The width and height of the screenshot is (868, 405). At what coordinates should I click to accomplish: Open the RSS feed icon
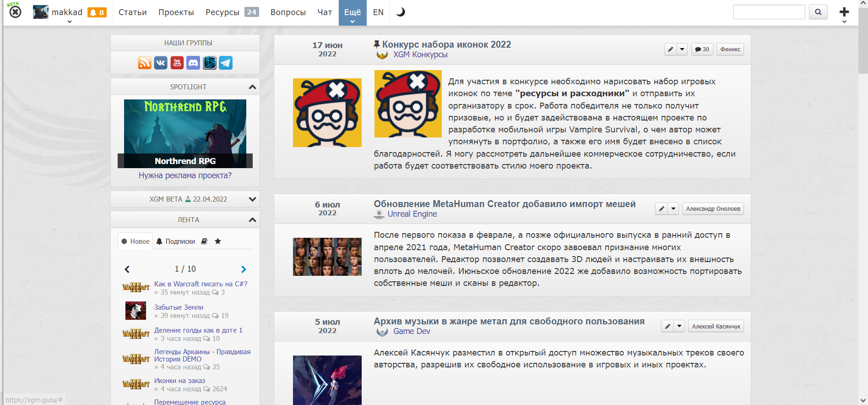pos(145,63)
